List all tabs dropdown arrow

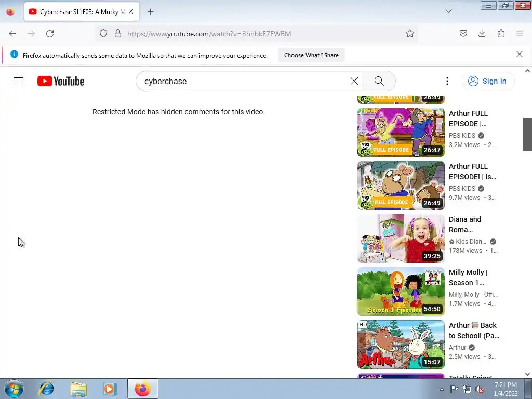[449, 11]
